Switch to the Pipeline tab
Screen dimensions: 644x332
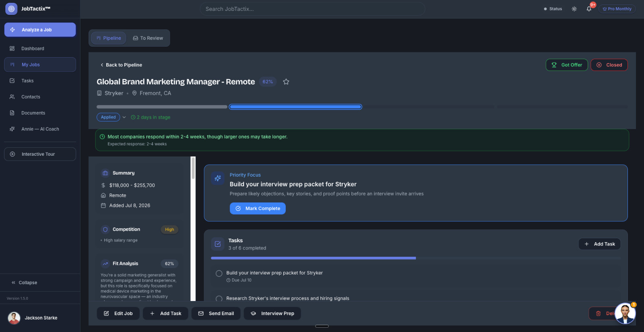[x=109, y=38]
